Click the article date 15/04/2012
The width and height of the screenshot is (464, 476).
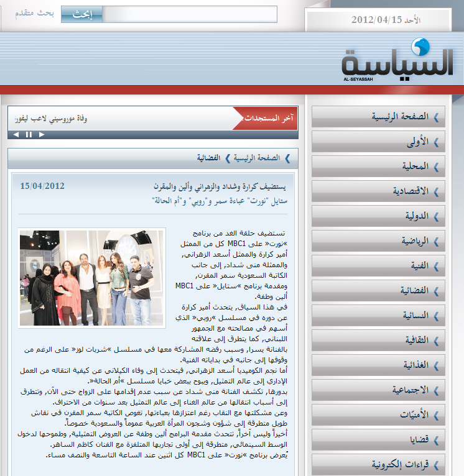pyautogui.click(x=42, y=186)
